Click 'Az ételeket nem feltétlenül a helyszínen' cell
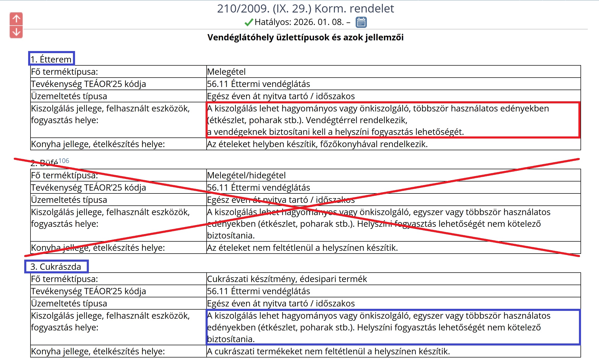 pyautogui.click(x=302, y=248)
